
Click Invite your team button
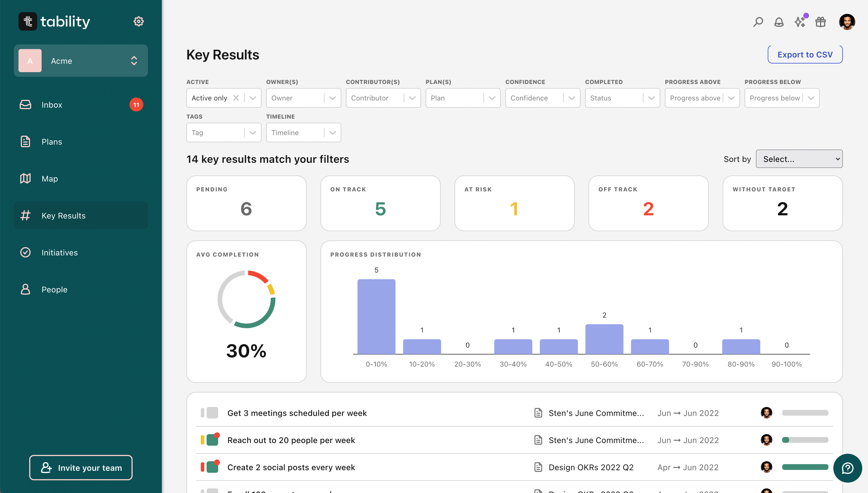[81, 468]
